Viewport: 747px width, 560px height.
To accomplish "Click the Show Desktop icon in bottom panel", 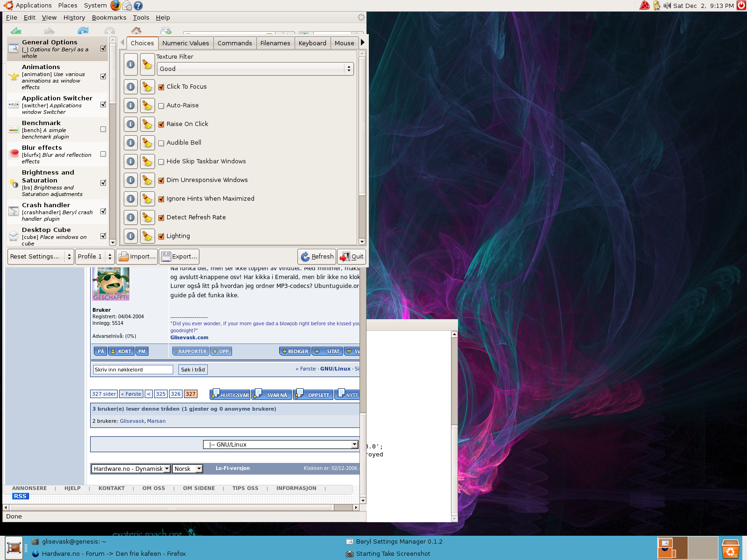I will 14,548.
